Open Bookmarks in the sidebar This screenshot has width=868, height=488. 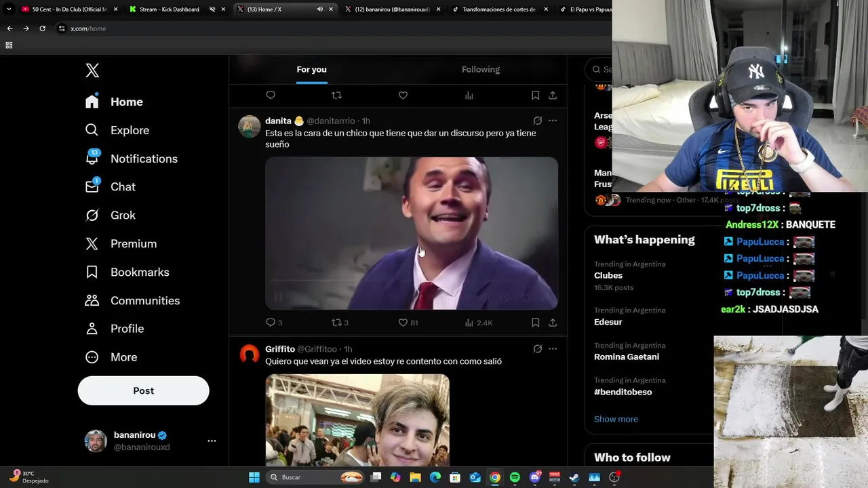(x=127, y=272)
